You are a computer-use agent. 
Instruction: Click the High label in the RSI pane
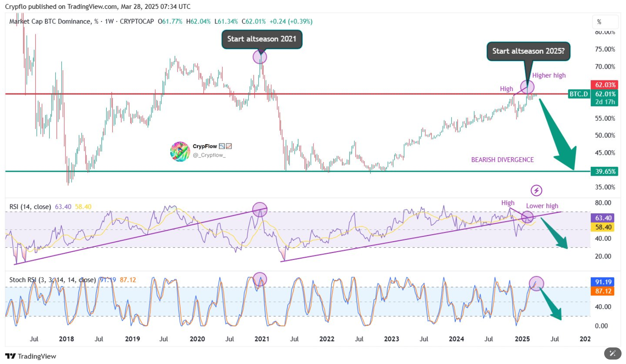point(508,203)
